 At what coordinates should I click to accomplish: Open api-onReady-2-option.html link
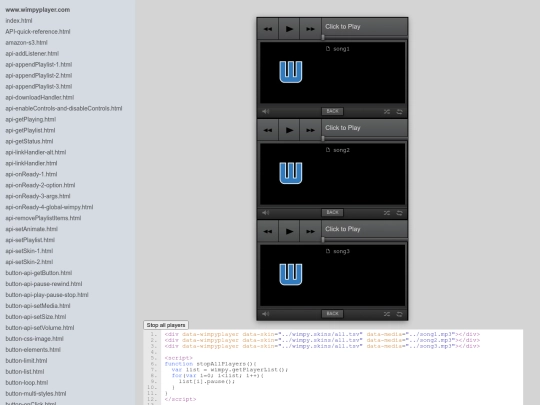click(40, 185)
